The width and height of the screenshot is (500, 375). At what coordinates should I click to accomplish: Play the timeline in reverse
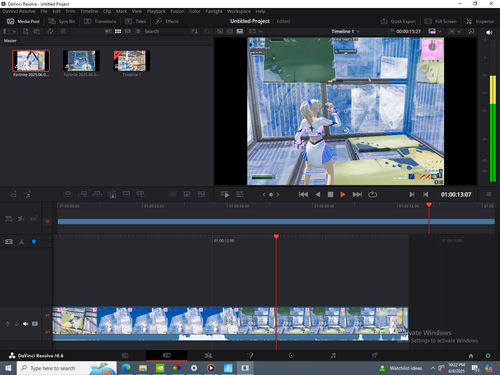pyautogui.click(x=318, y=194)
